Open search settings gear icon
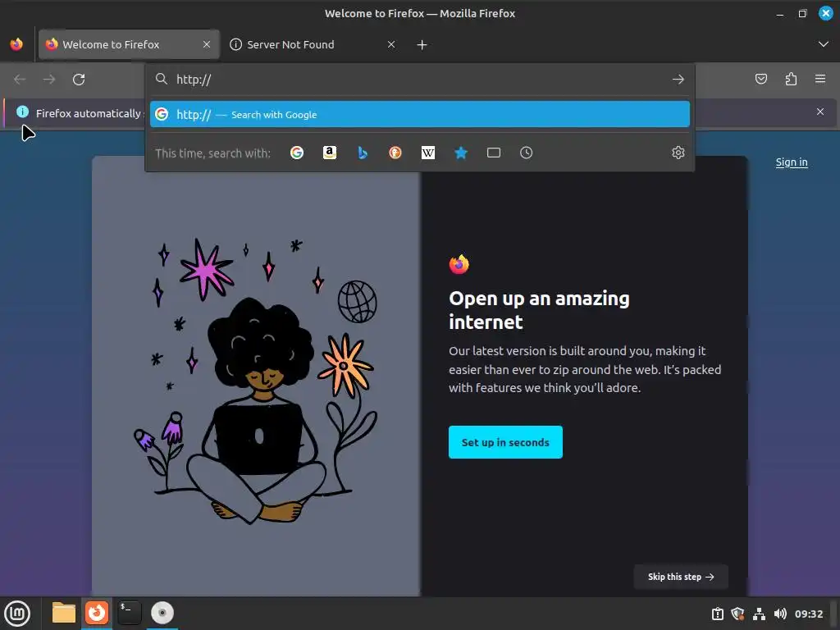Image resolution: width=840 pixels, height=630 pixels. pos(678,153)
